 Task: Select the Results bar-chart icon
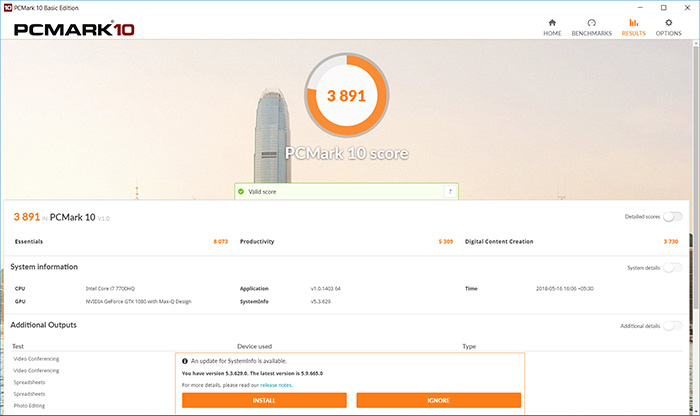[x=633, y=23]
